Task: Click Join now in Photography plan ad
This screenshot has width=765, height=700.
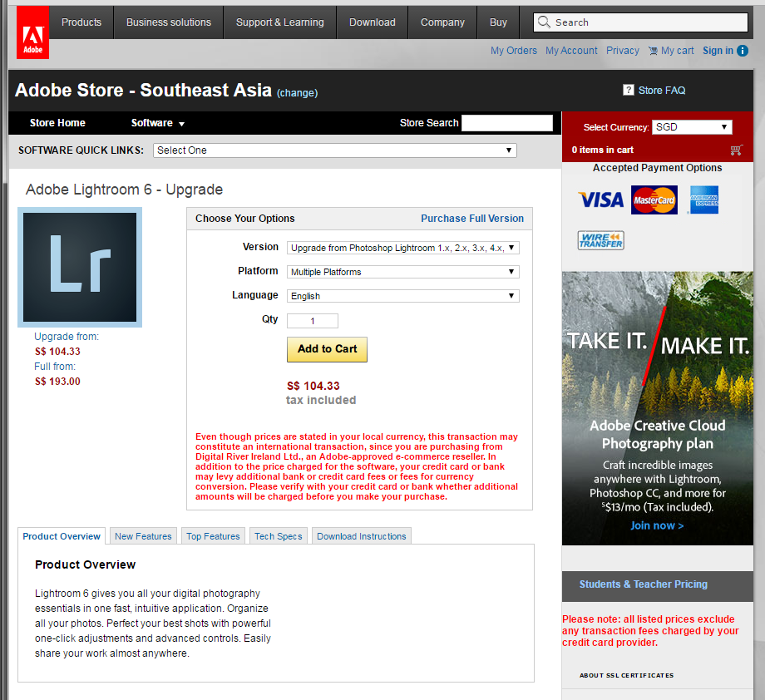Action: pos(657,525)
